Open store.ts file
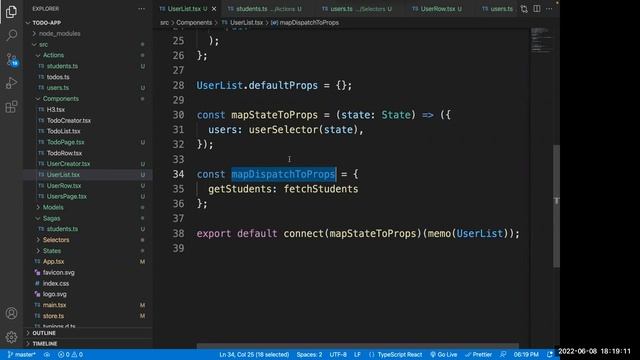This screenshot has height=360, width=640. (53, 316)
